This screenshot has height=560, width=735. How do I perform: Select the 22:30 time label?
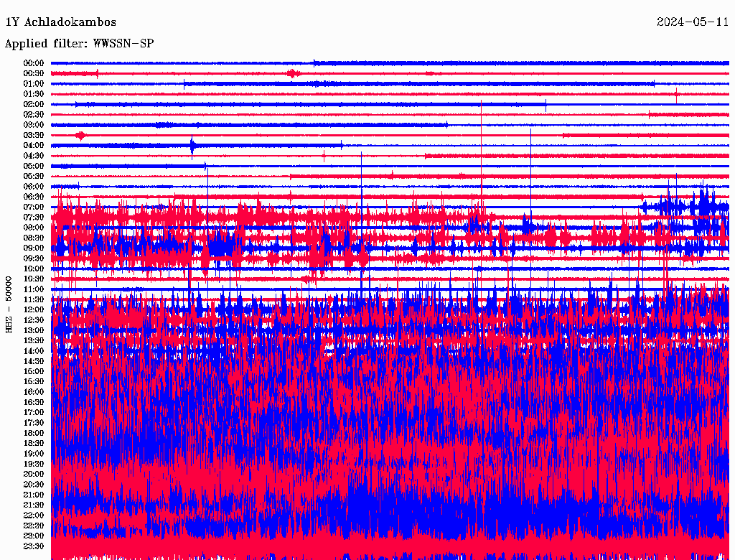click(34, 526)
